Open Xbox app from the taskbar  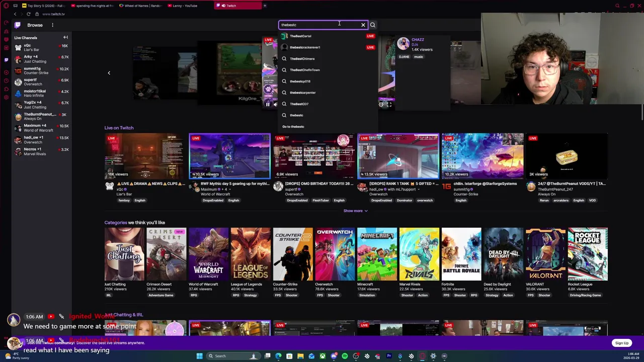323,356
